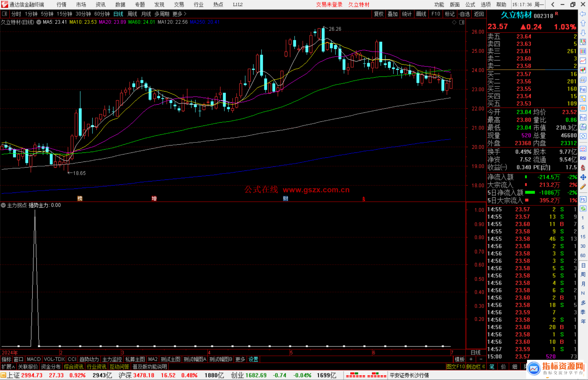588x380 pixels.
Task: Open the 行情 menu
Action: pyautogui.click(x=62, y=4)
